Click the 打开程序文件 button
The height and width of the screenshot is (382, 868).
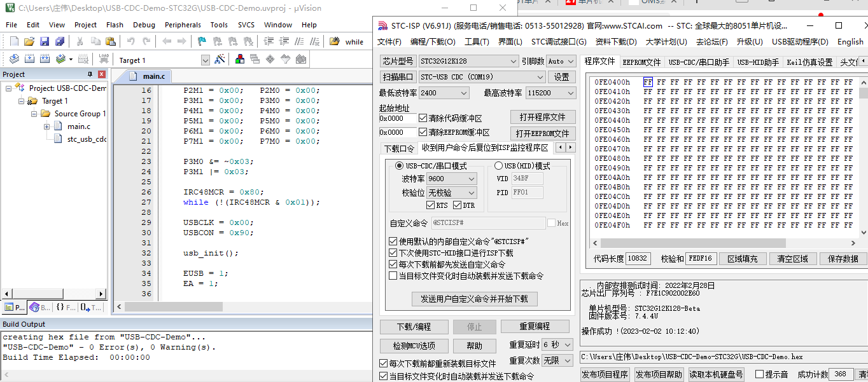click(543, 118)
